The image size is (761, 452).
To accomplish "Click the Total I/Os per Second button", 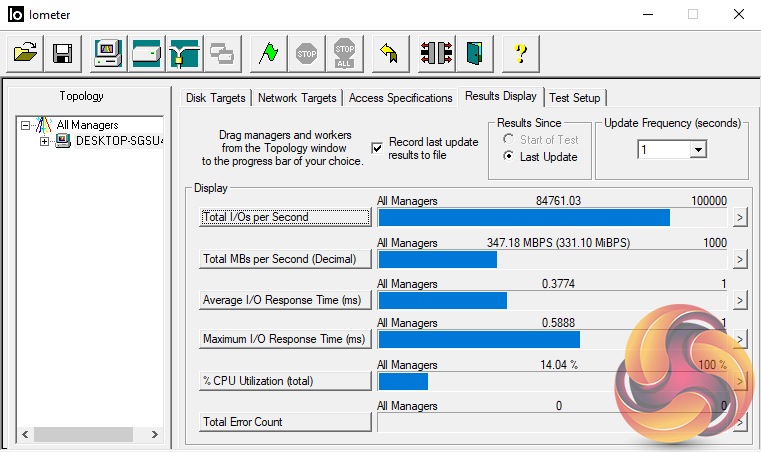I will [285, 217].
